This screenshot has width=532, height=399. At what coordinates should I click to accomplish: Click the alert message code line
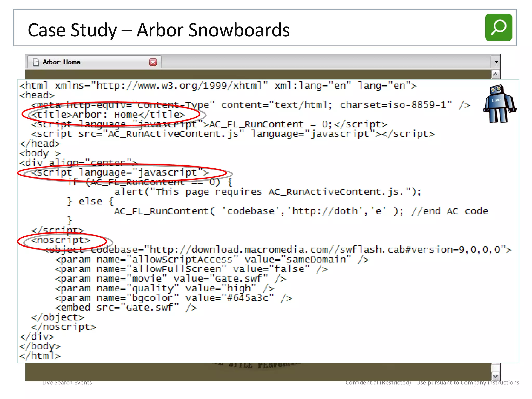[x=268, y=192]
